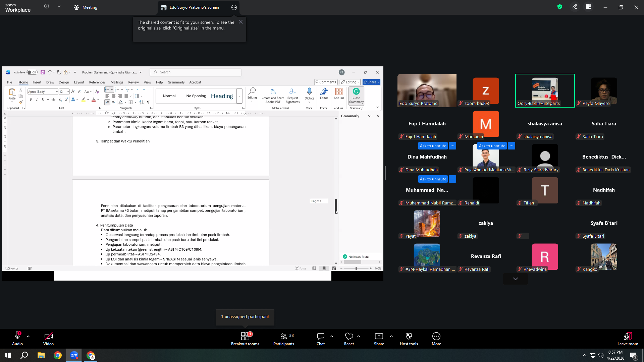Click the Word vertical scrollbar thumb
Viewport: 644px width, 362px height.
[x=336, y=206]
